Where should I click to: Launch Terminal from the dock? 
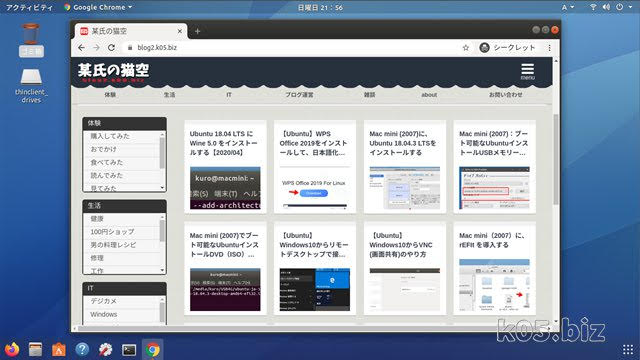129,350
